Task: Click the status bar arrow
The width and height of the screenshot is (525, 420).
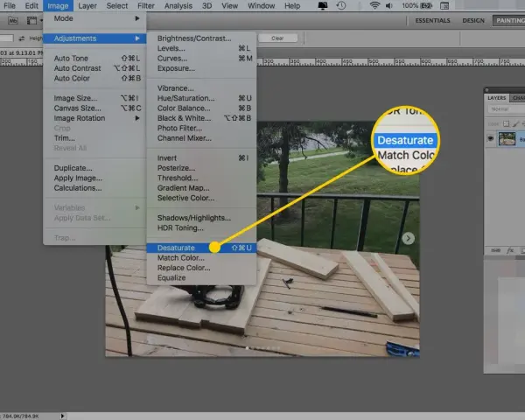Action: pos(62,416)
